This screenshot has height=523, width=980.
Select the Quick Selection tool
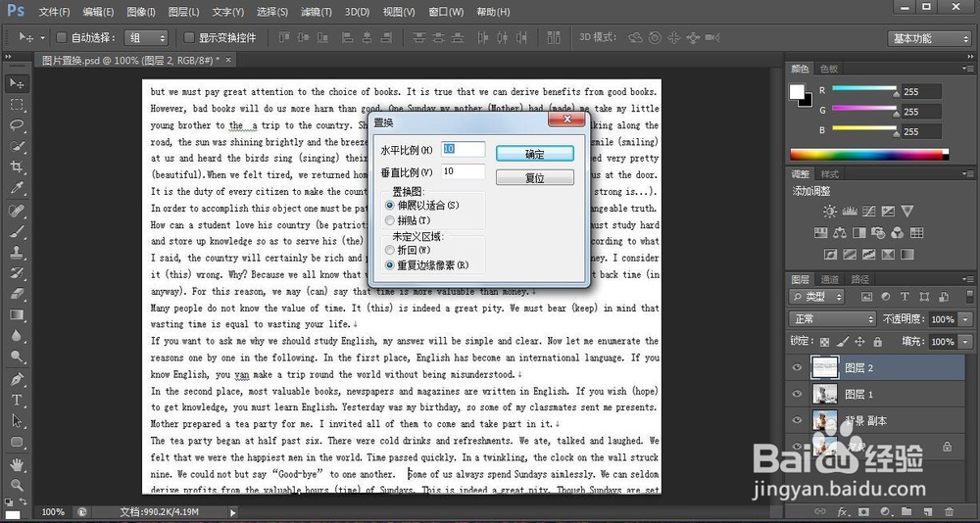tap(17, 146)
